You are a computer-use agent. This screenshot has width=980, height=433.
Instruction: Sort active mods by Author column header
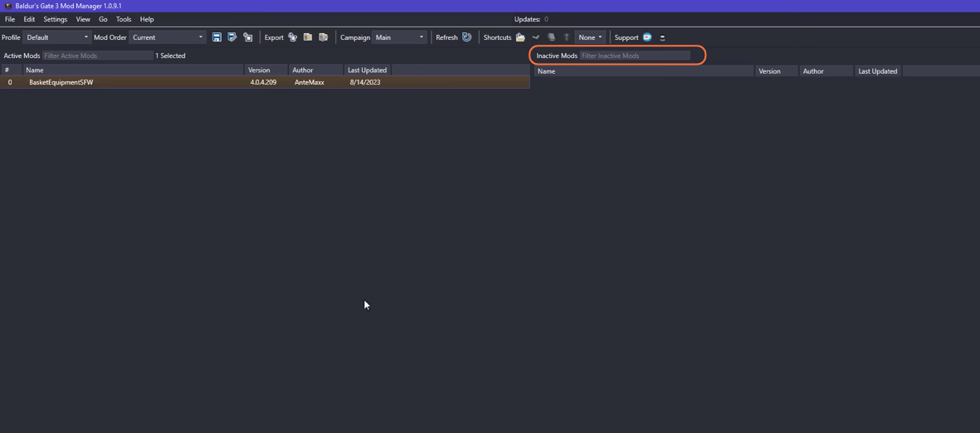316,70
